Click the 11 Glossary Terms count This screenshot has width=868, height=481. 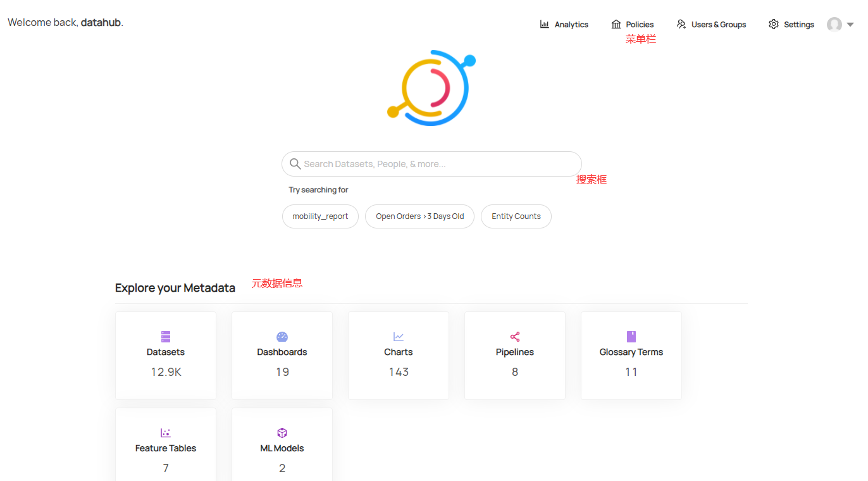pyautogui.click(x=631, y=372)
